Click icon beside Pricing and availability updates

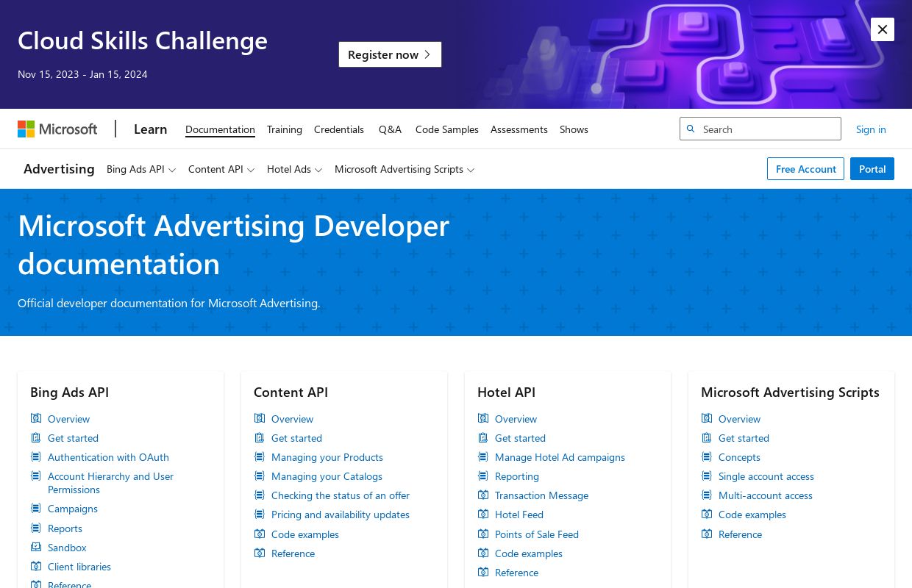pyautogui.click(x=260, y=514)
